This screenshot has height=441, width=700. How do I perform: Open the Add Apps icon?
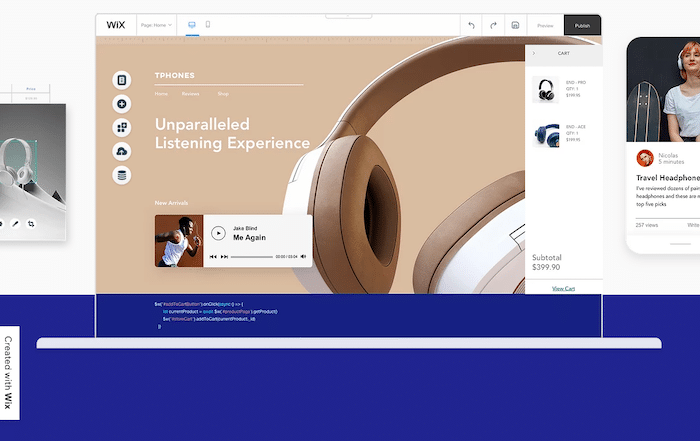[121, 128]
